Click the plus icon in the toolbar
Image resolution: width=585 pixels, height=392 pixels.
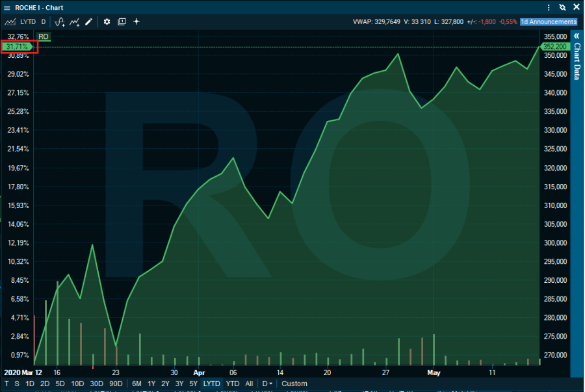[x=136, y=21]
